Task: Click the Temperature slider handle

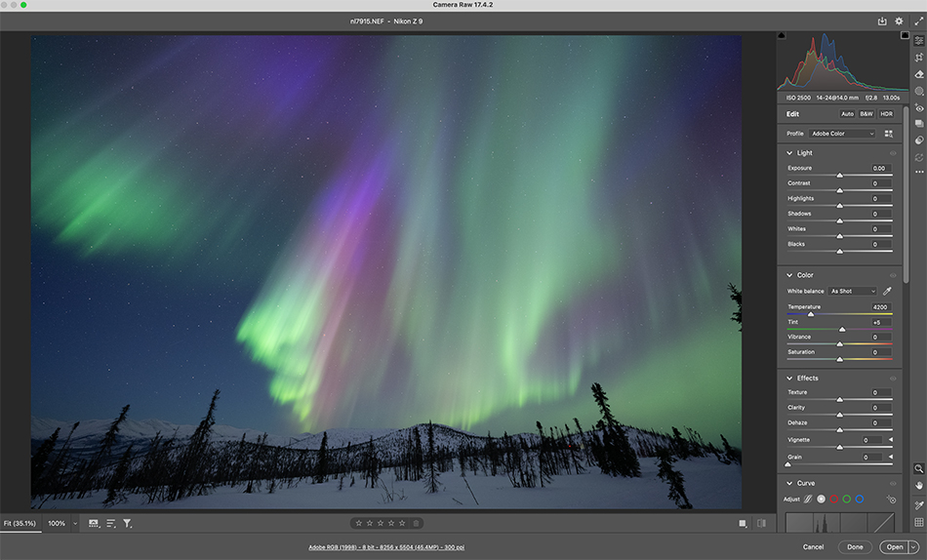Action: [x=811, y=314]
